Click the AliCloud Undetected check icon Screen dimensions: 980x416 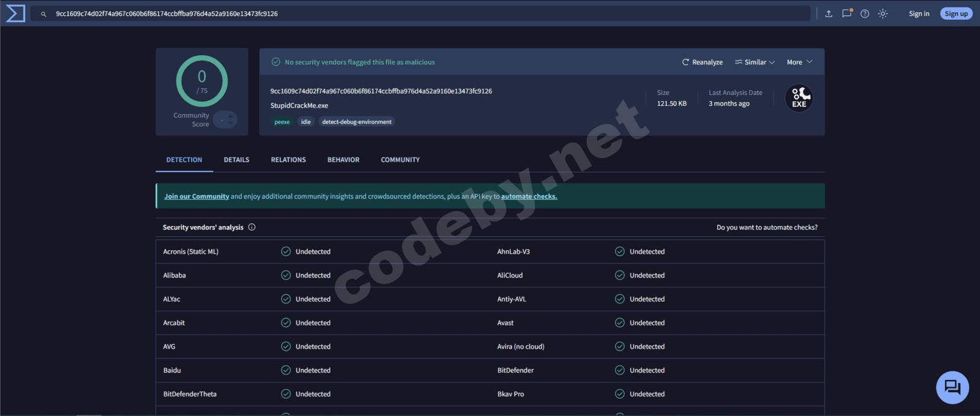click(x=620, y=276)
